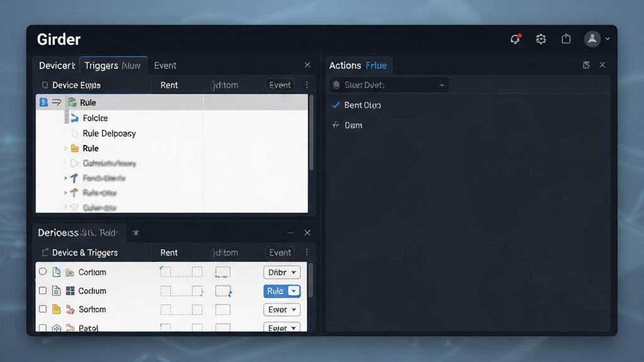The image size is (644, 362).
Task: Open the user profile avatar
Action: (592, 39)
